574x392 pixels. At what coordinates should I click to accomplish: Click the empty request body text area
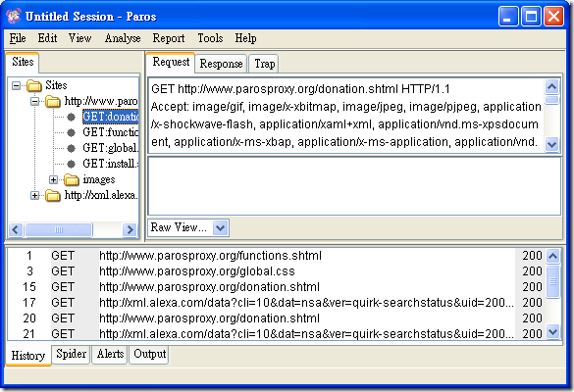(354, 186)
